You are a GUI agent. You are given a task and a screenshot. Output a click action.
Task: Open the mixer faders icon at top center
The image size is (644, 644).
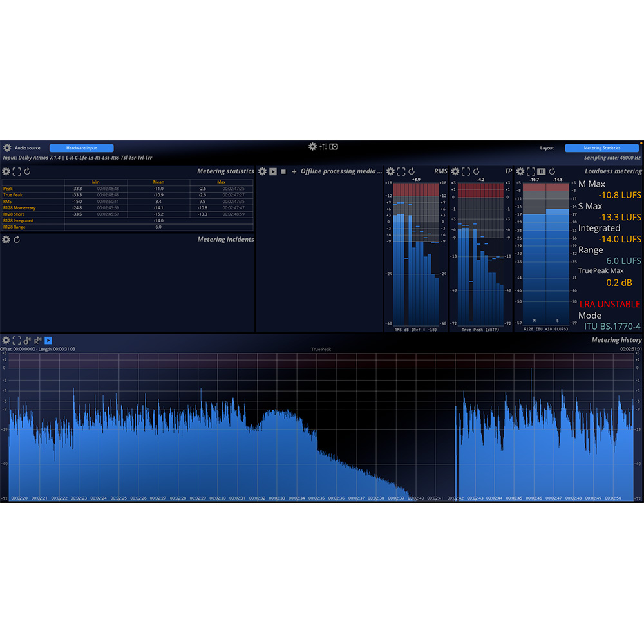pyautogui.click(x=323, y=147)
